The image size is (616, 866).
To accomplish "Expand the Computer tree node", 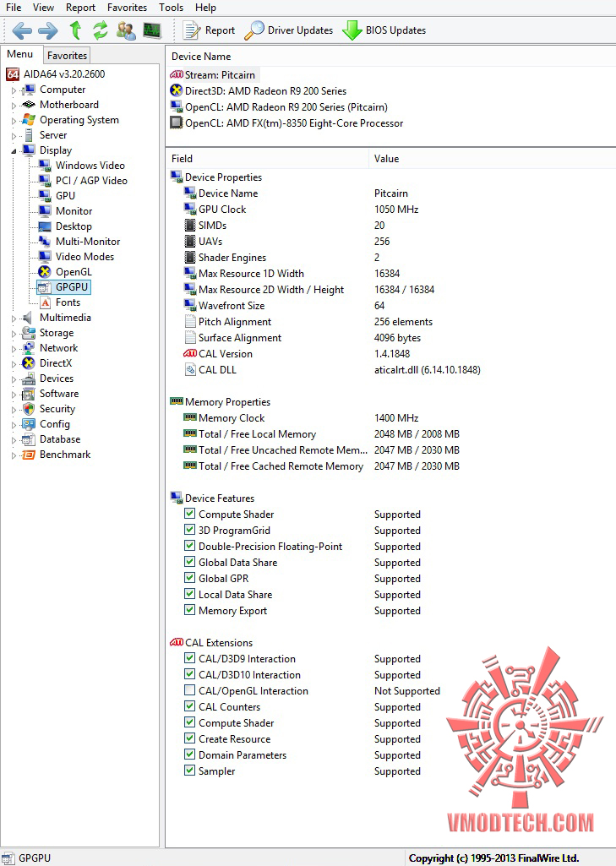I will (14, 90).
